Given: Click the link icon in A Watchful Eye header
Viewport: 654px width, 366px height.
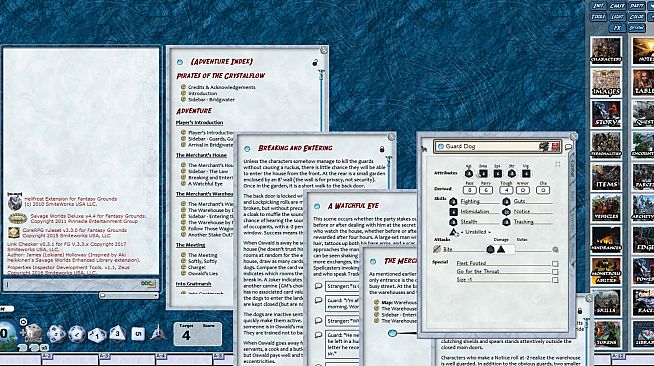Looking at the screenshot, I should click(317, 206).
